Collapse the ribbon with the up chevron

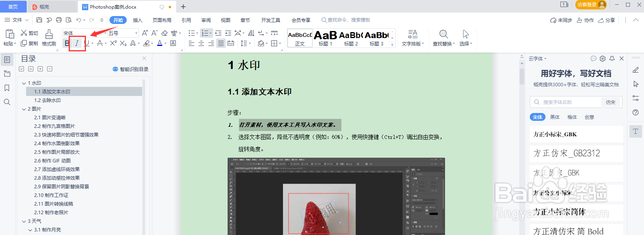(x=636, y=20)
